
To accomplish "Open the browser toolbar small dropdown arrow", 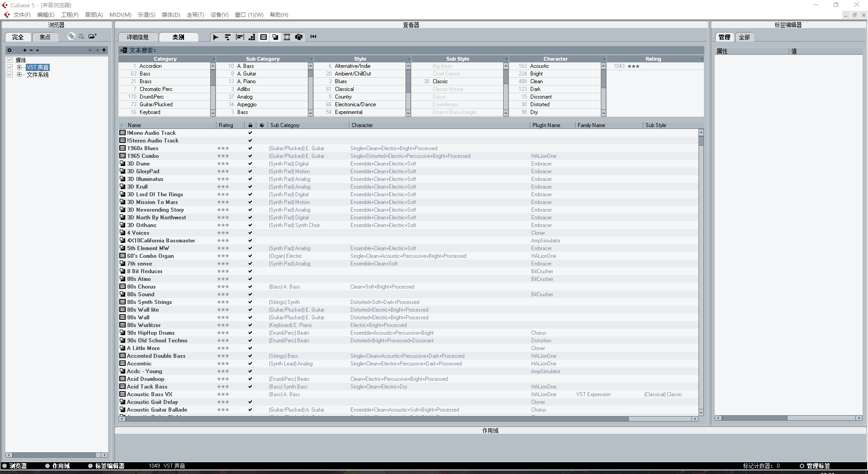I will point(38,50).
